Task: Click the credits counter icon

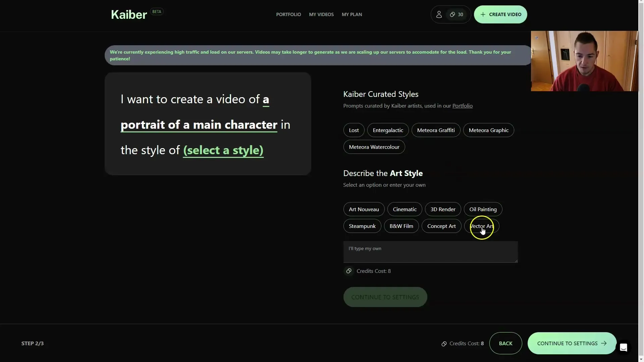Action: 453,14
